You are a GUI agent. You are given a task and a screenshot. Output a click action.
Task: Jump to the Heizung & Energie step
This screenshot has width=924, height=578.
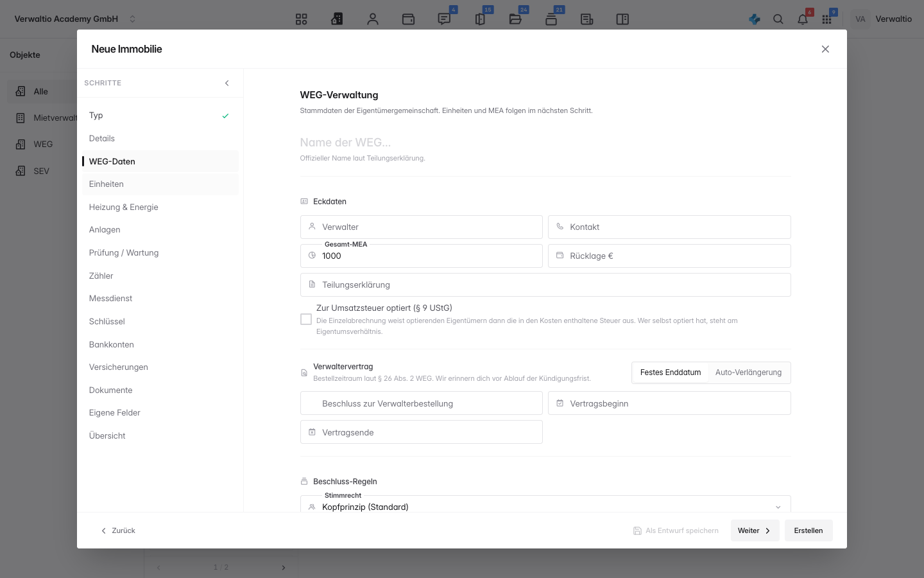(x=160, y=207)
